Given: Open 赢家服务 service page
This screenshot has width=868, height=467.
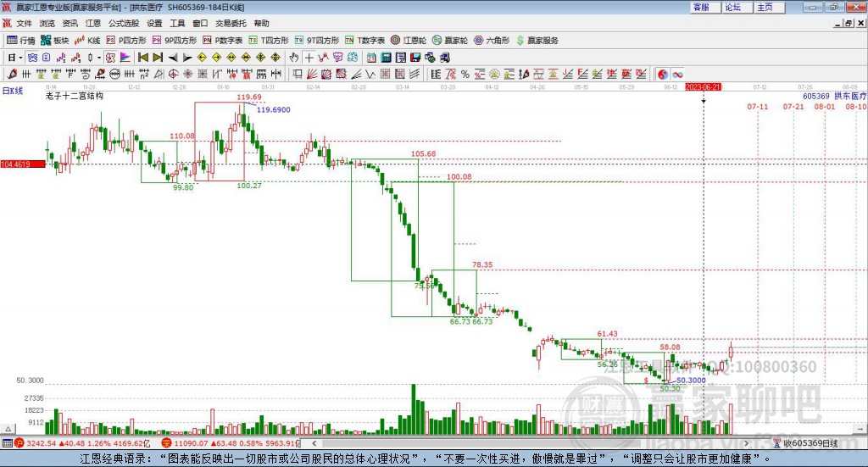Looking at the screenshot, I should pos(537,41).
